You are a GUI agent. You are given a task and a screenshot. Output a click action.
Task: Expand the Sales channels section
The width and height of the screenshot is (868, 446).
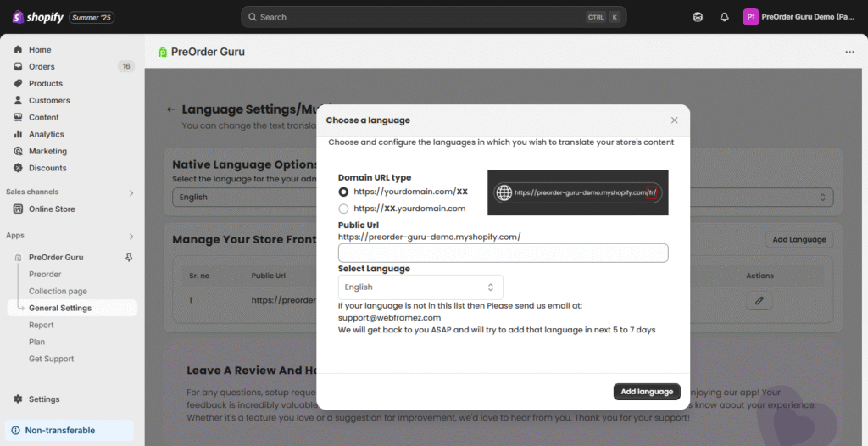point(131,192)
